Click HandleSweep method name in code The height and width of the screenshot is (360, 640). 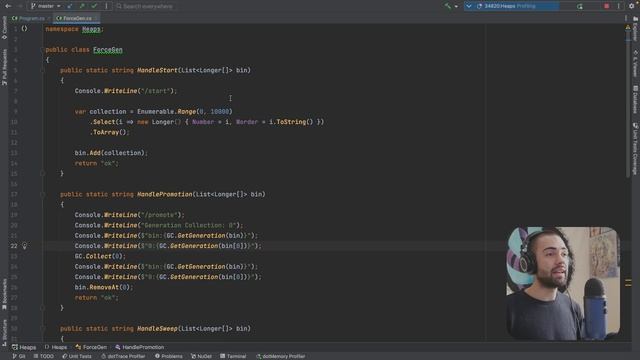click(x=157, y=328)
